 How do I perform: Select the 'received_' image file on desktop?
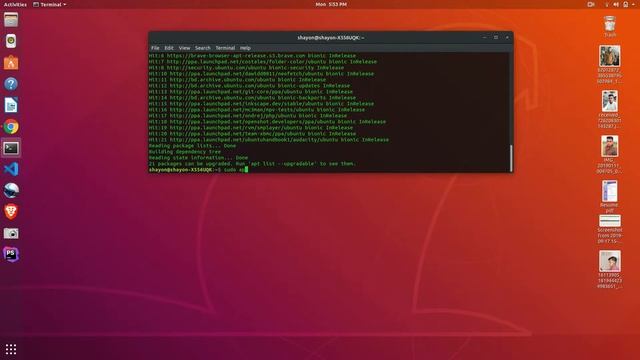point(610,109)
